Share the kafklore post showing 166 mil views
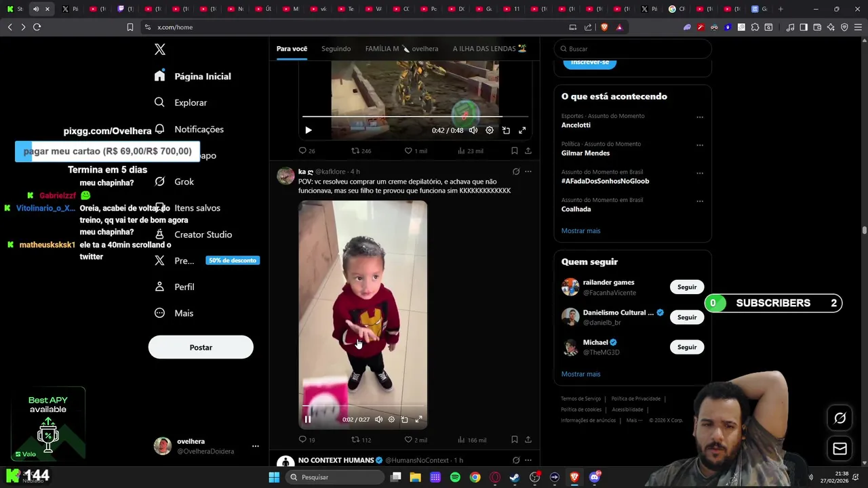This screenshot has width=868, height=488. pos(528,440)
